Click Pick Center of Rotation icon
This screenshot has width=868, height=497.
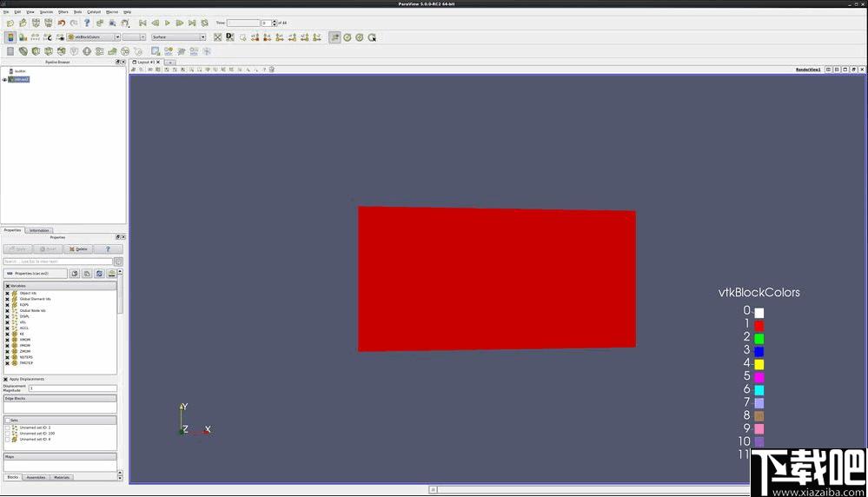[372, 37]
